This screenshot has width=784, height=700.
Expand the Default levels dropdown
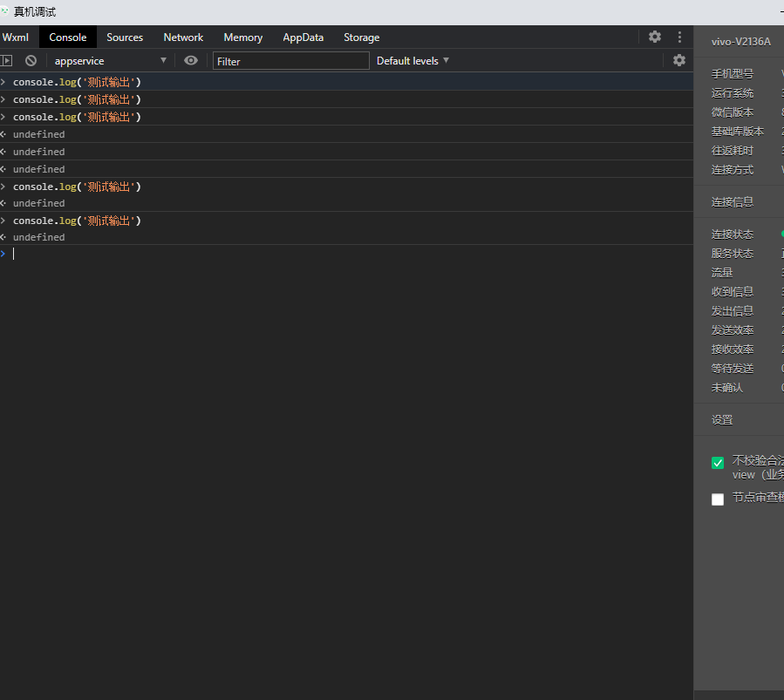412,60
